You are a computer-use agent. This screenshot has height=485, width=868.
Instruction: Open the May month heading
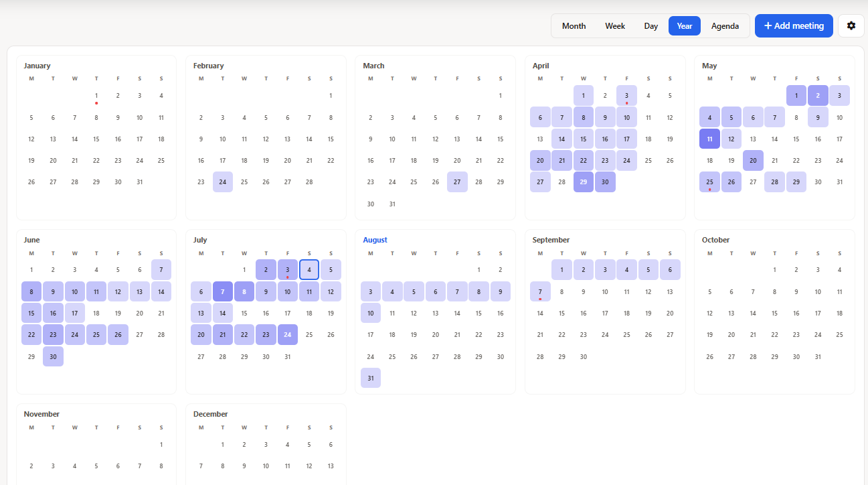pos(709,66)
